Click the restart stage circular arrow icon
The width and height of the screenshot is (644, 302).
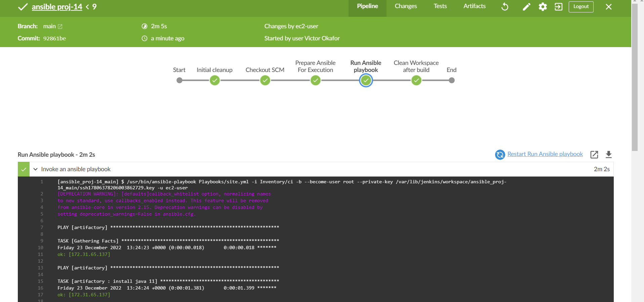point(500,154)
